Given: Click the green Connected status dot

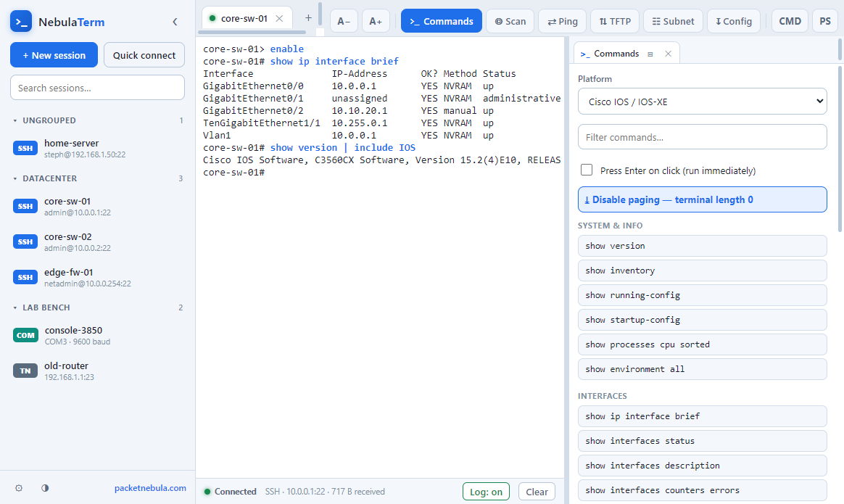Looking at the screenshot, I should pyautogui.click(x=207, y=492).
